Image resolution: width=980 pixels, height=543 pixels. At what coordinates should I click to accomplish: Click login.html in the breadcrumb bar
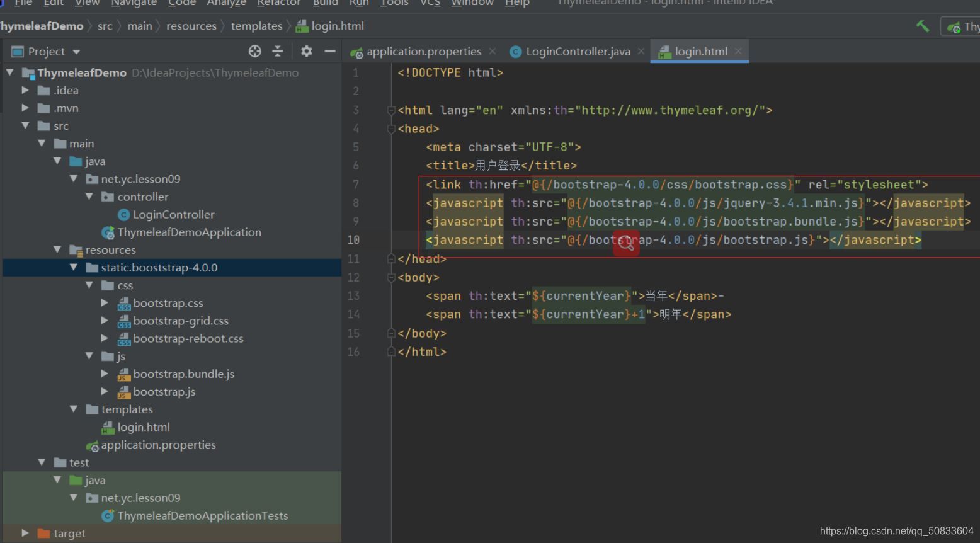click(x=330, y=26)
